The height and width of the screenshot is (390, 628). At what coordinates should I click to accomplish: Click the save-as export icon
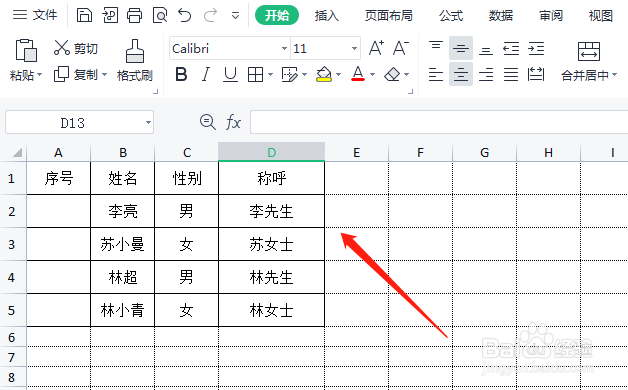coord(110,16)
